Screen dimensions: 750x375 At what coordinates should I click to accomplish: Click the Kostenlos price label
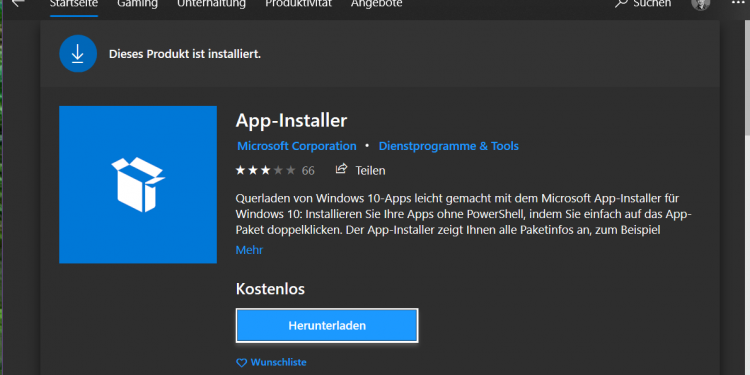click(x=270, y=289)
